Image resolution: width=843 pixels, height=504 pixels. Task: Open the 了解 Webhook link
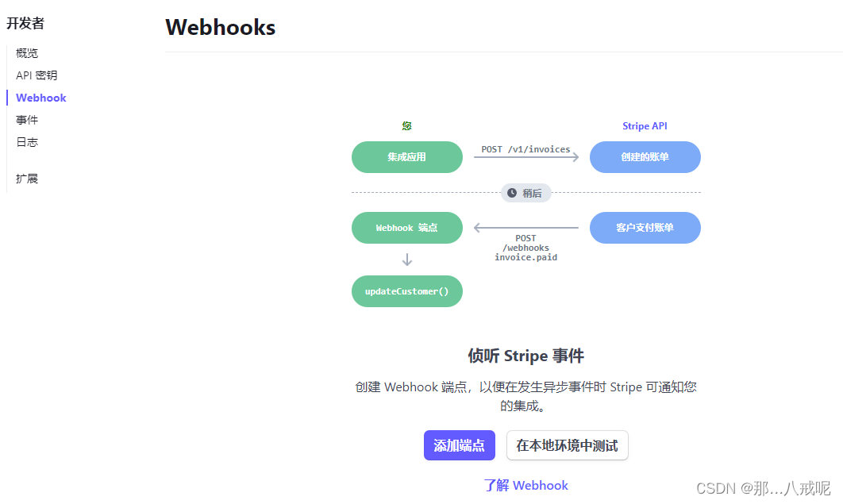click(x=525, y=485)
